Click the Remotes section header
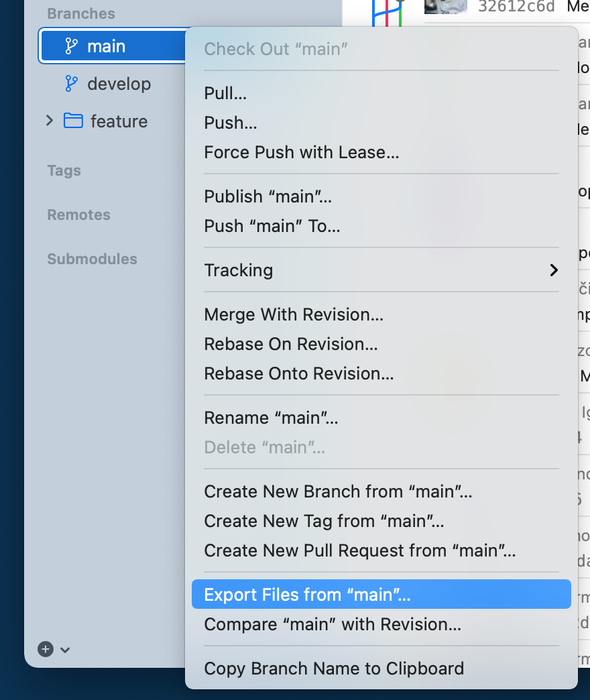The width and height of the screenshot is (590, 700). pyautogui.click(x=78, y=215)
